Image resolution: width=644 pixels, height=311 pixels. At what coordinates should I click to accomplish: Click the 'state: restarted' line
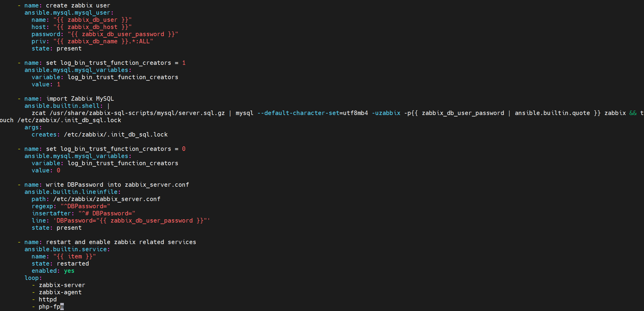pyautogui.click(x=60, y=263)
